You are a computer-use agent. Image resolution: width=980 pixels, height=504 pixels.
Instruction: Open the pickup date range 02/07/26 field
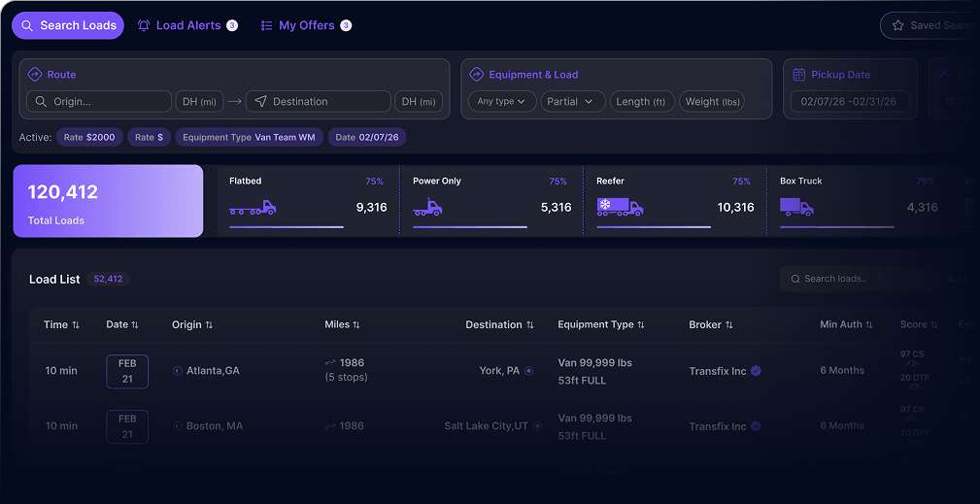tap(850, 101)
